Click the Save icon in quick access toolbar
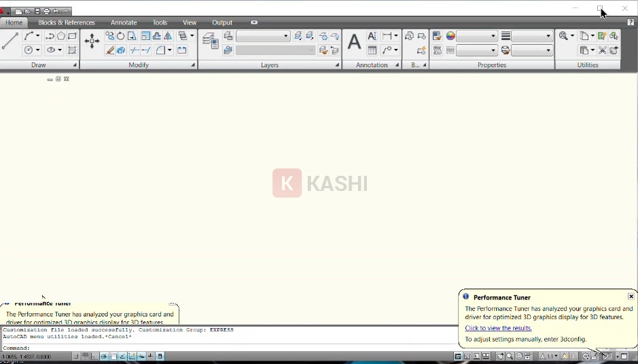 [x=37, y=12]
